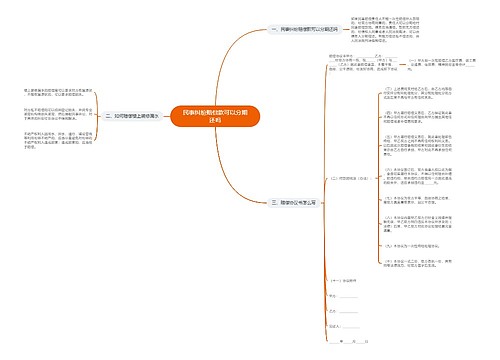The width and height of the screenshot is (500, 360).
Task: Select the middle note under branch 二
Action: [58, 114]
